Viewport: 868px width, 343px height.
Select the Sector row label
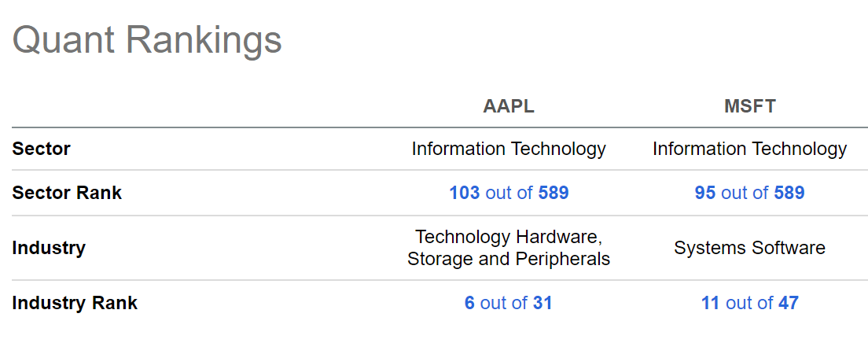[x=41, y=149]
